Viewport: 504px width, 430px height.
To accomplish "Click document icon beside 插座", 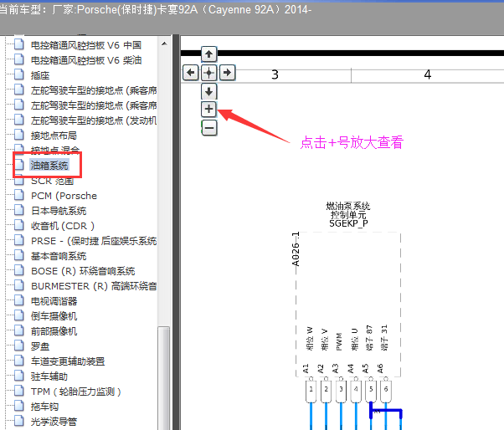I will (x=19, y=74).
